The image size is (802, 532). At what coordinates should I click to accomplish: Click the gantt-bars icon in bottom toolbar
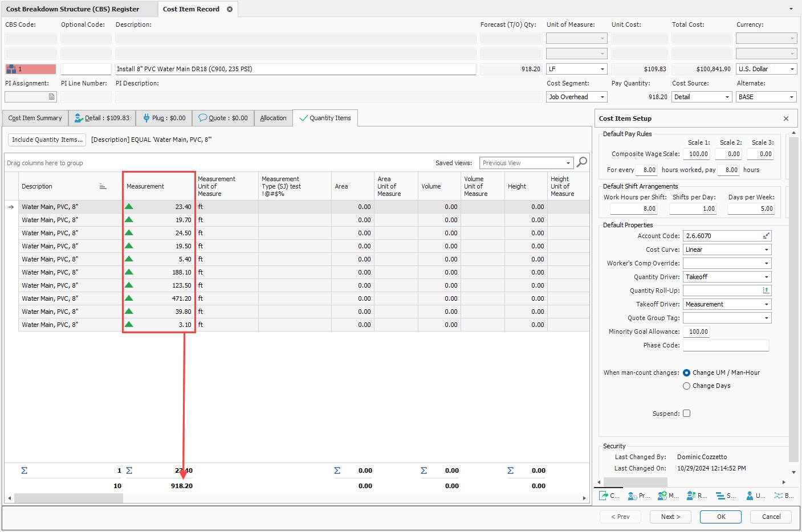[x=720, y=496]
